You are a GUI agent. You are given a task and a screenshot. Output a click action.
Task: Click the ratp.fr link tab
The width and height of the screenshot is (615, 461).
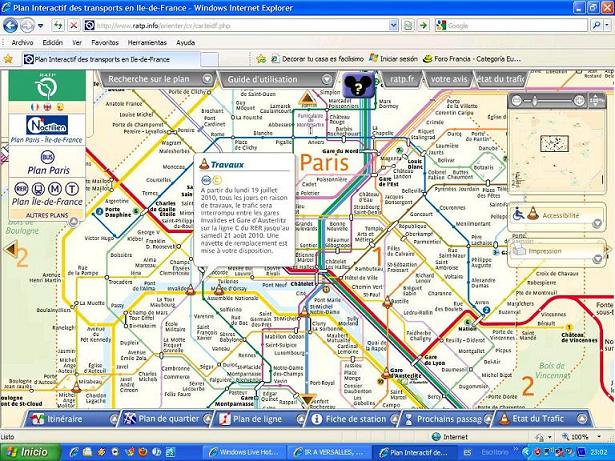(x=402, y=79)
